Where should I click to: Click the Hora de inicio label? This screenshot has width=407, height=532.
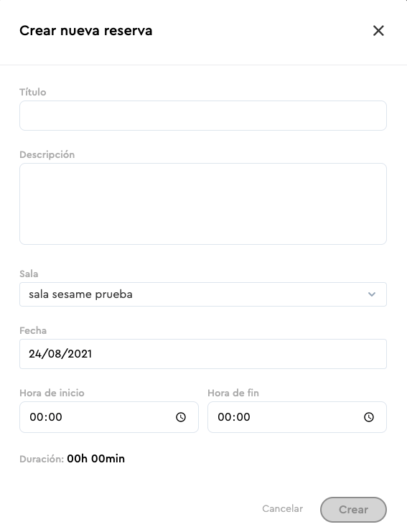pos(52,393)
